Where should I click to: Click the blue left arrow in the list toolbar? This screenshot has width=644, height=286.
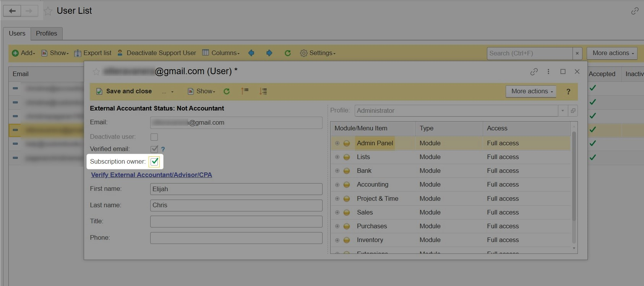tap(251, 53)
